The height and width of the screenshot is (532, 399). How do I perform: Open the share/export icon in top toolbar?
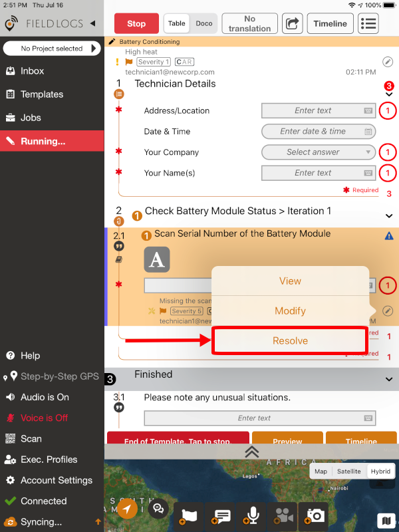[x=291, y=23]
